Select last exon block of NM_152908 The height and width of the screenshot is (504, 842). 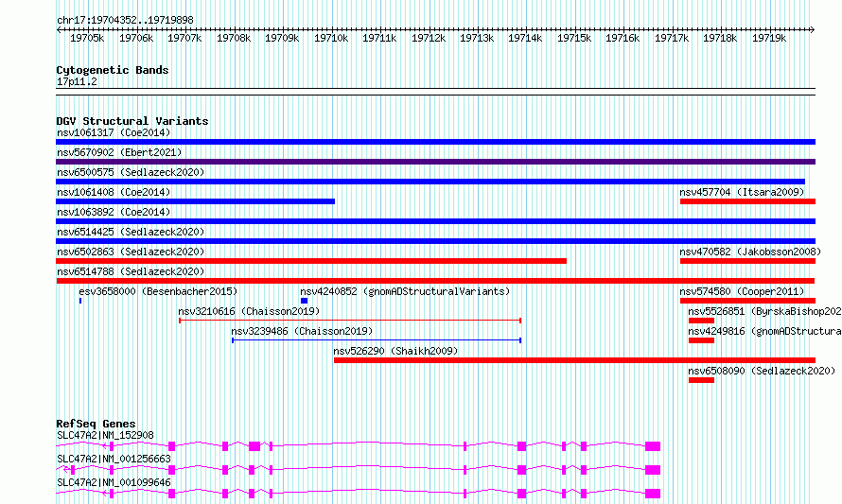(x=653, y=446)
